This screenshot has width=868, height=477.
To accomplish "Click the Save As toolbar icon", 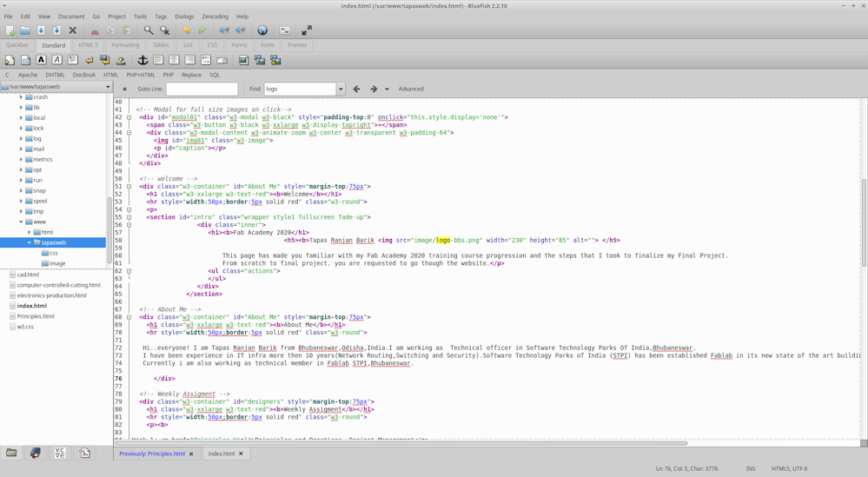I will [x=56, y=30].
